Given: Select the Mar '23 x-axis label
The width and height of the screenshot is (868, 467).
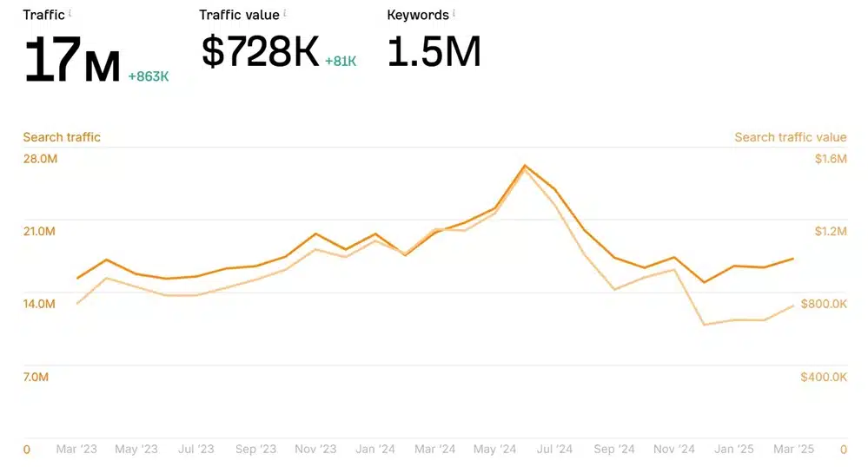Looking at the screenshot, I should [x=76, y=449].
